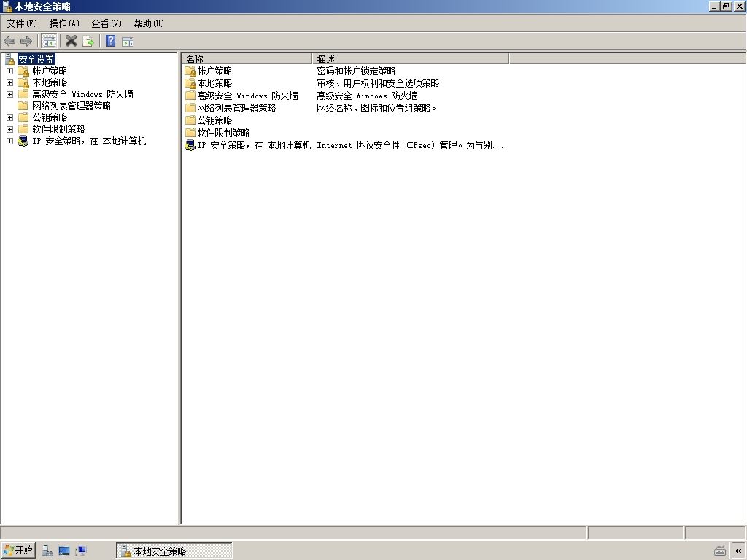This screenshot has height=560, width=747.
Task: Expand the IP 安全策略 tree node
Action: click(x=9, y=141)
